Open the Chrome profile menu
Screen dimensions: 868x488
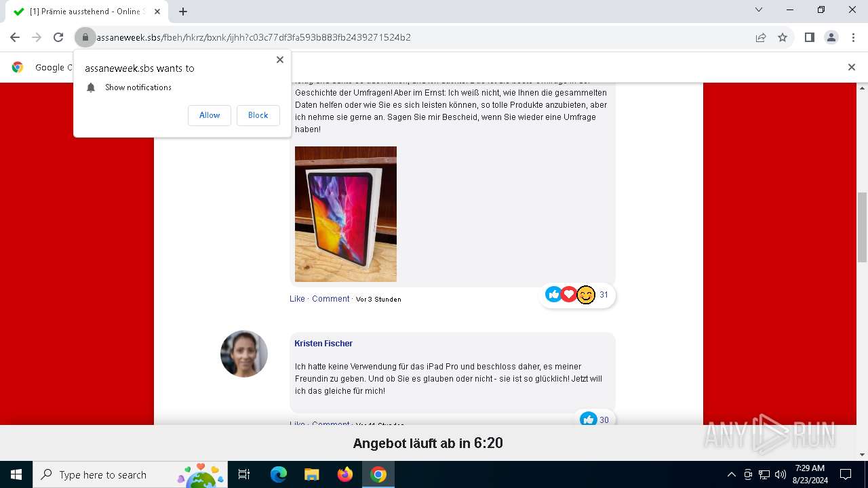click(831, 37)
